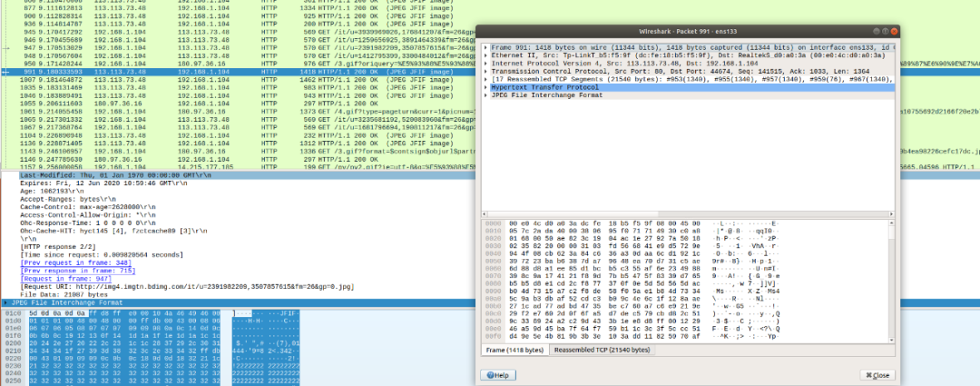This screenshot has width=980, height=386.
Task: Select packet 948 GET request row
Action: point(238,55)
